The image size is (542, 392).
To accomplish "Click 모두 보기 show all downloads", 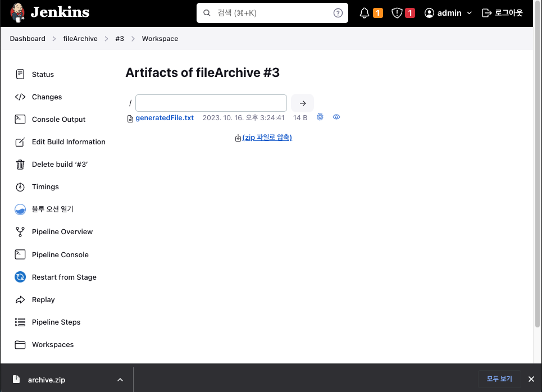I will click(x=499, y=379).
